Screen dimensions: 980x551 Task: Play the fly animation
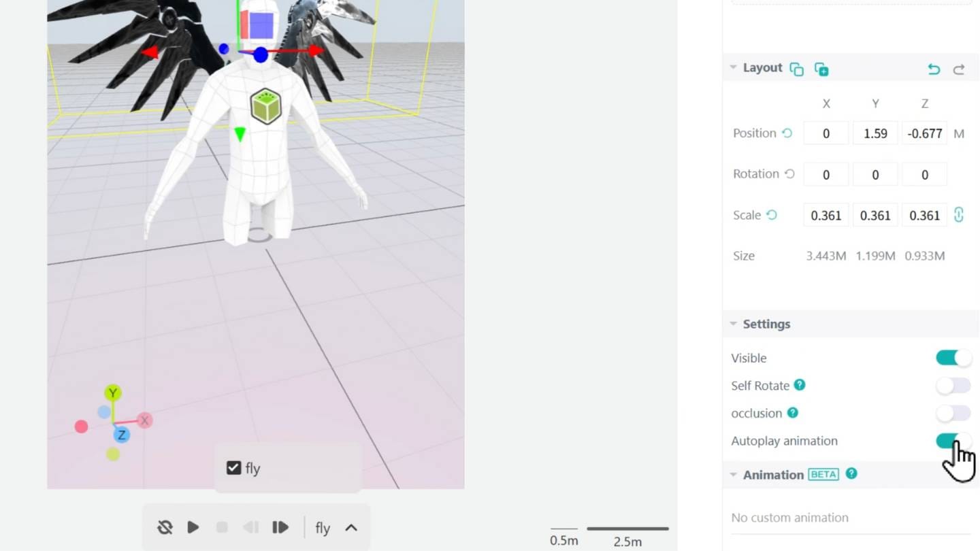[193, 527]
